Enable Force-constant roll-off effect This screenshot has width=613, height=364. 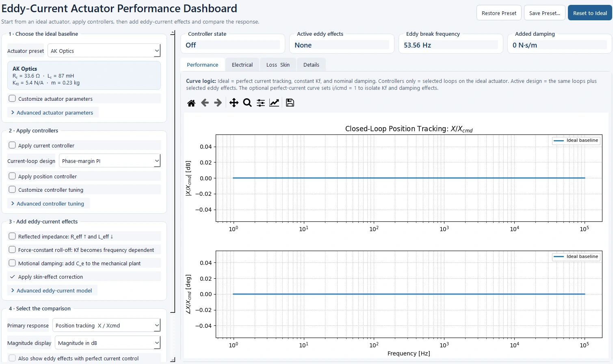tap(12, 249)
